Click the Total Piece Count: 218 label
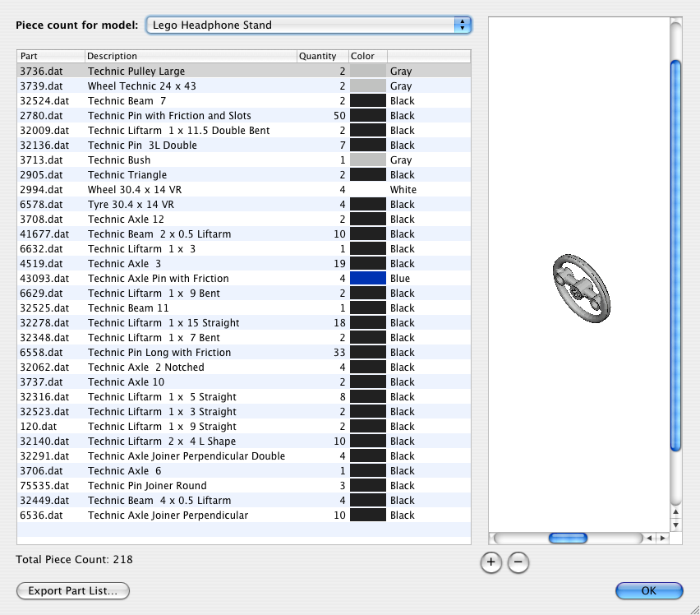Viewport: 700px width, 615px height. click(x=74, y=559)
